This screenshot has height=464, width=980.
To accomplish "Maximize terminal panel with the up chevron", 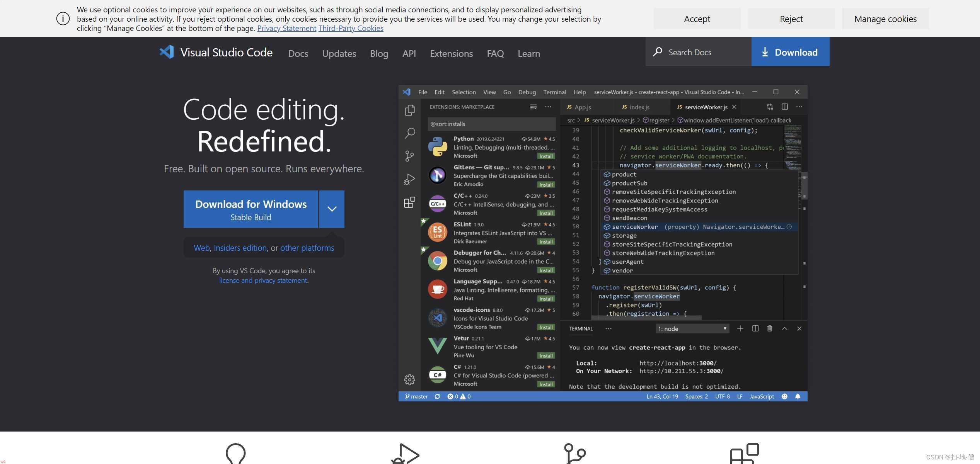I will coord(784,328).
